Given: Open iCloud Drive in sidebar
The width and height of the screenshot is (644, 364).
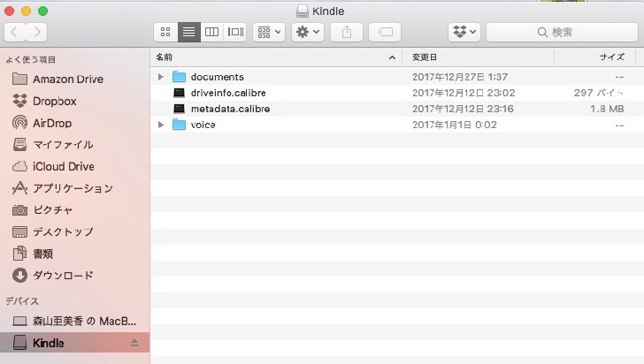Looking at the screenshot, I should (74, 166).
